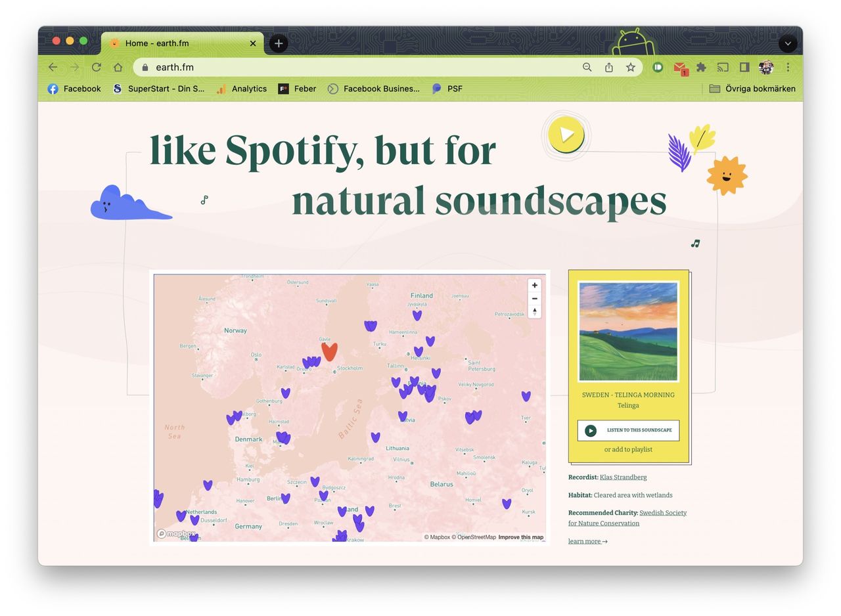
Task: Open the Facebook bookmark
Action: pos(74,89)
